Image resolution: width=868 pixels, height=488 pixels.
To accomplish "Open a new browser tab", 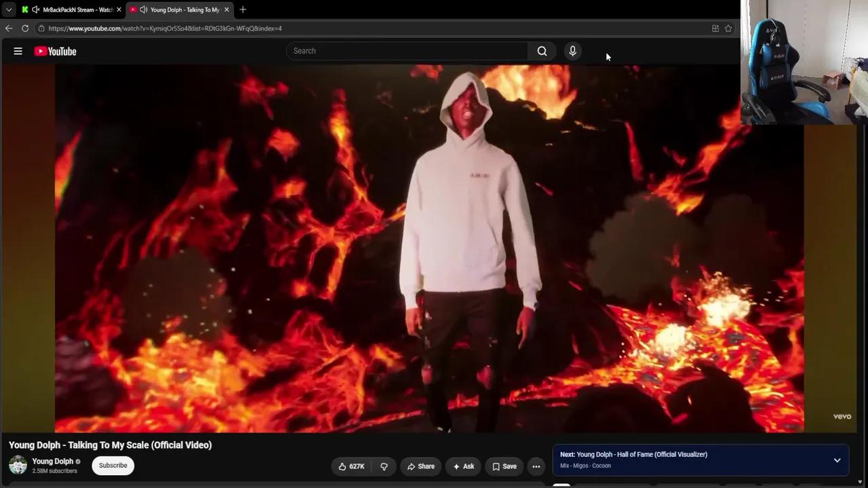I will pos(243,9).
